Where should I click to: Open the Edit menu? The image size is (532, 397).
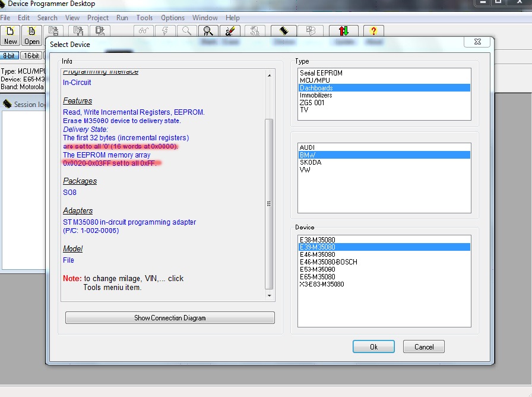(x=23, y=18)
